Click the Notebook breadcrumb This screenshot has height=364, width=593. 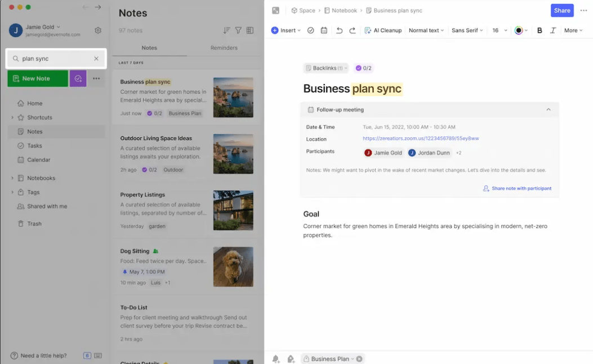tap(340, 11)
